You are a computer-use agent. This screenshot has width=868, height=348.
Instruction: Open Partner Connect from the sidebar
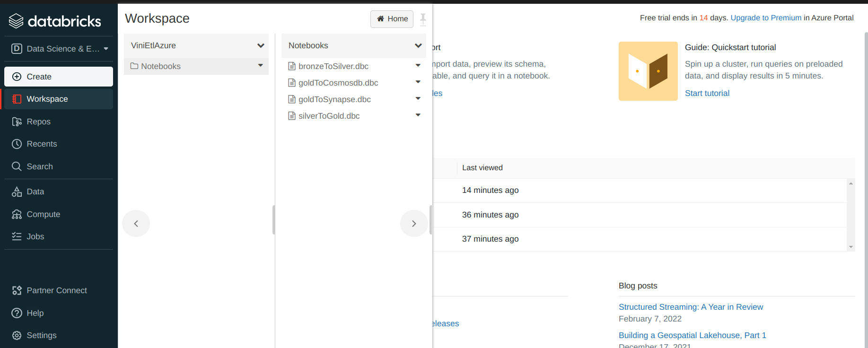59,290
